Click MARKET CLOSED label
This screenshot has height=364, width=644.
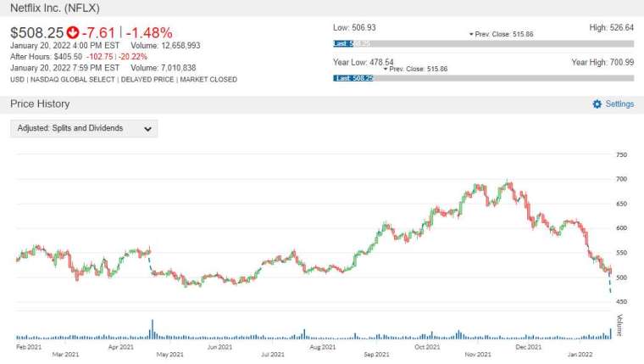(x=208, y=80)
